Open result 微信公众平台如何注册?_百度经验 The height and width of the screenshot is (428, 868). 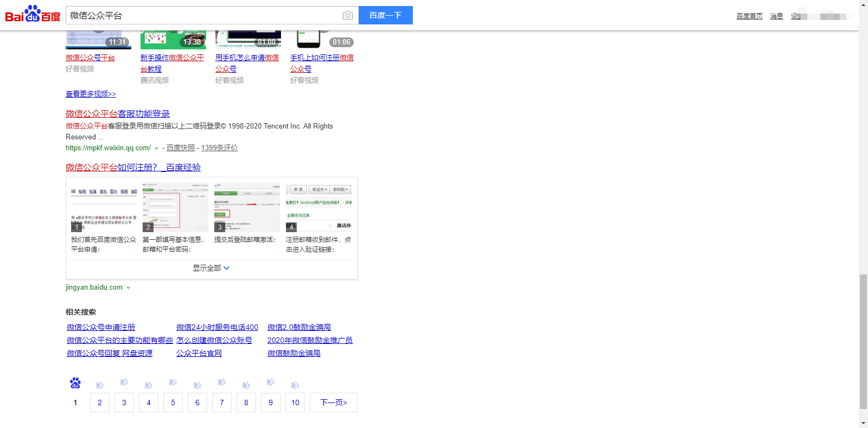[133, 167]
